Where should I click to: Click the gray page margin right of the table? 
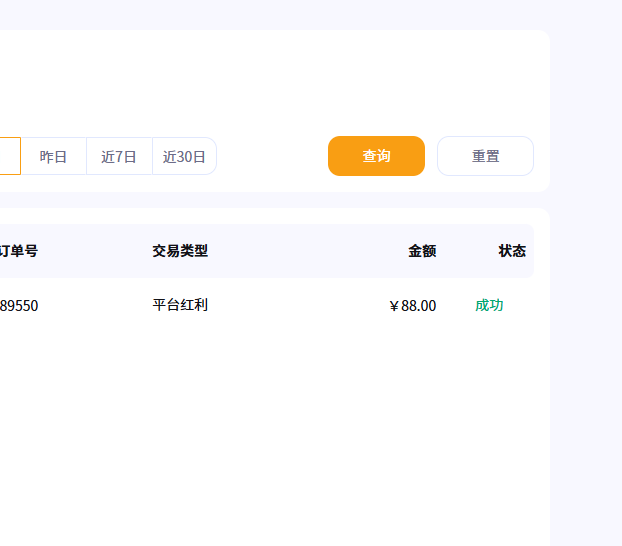586,300
